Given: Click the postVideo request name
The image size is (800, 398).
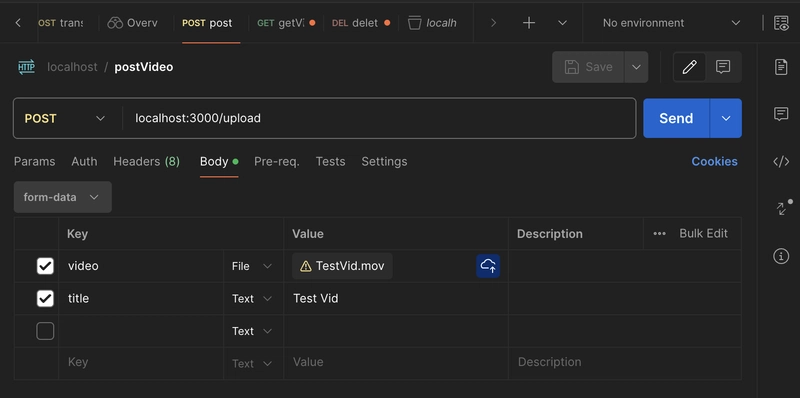Looking at the screenshot, I should coord(143,67).
